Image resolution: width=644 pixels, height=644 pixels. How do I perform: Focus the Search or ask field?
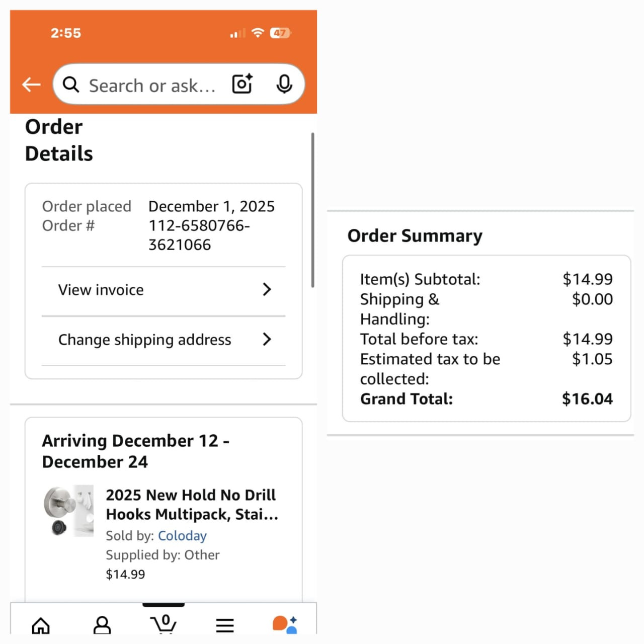point(152,86)
